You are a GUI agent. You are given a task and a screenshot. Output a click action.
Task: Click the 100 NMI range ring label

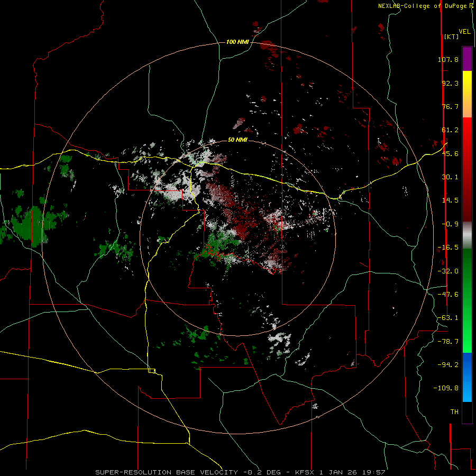tap(237, 42)
